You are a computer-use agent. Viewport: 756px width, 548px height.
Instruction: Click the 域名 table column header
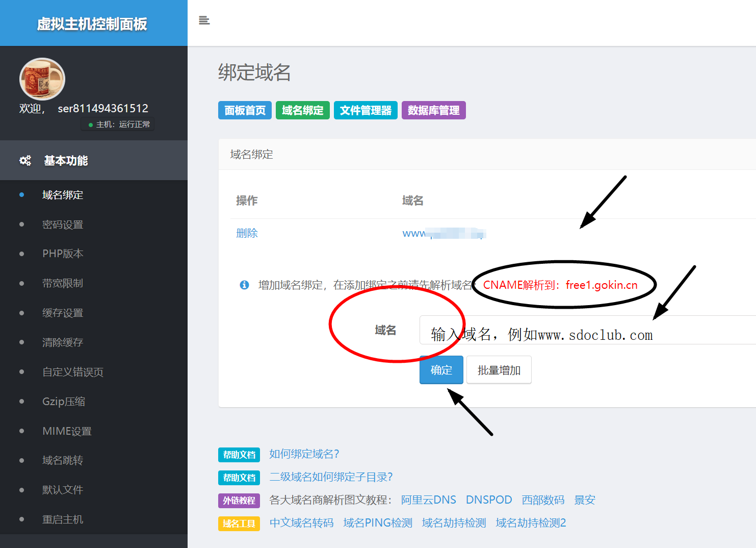(413, 201)
